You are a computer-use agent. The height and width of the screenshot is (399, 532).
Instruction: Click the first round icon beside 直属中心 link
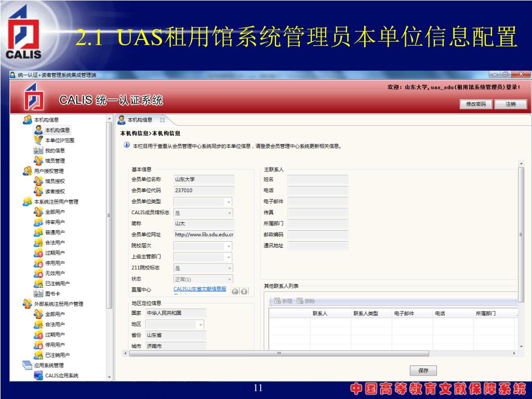pos(235,291)
